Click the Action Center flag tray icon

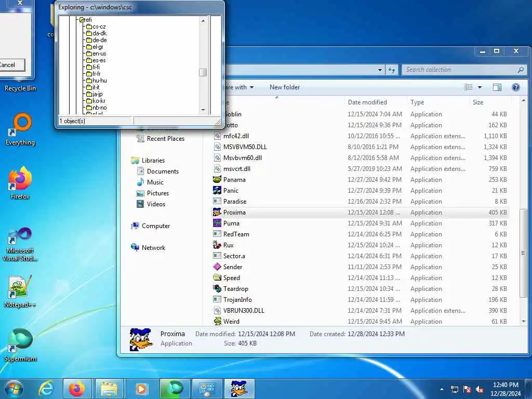coord(467,390)
